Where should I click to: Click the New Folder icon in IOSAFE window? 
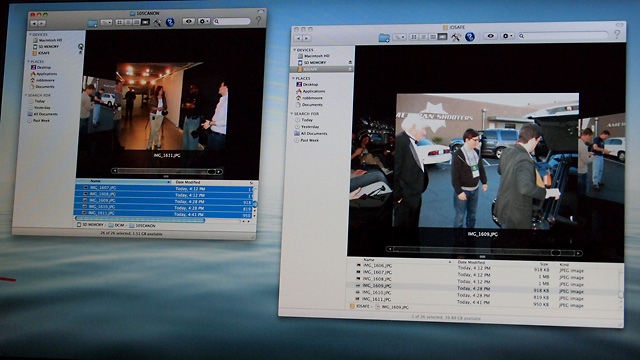384,38
